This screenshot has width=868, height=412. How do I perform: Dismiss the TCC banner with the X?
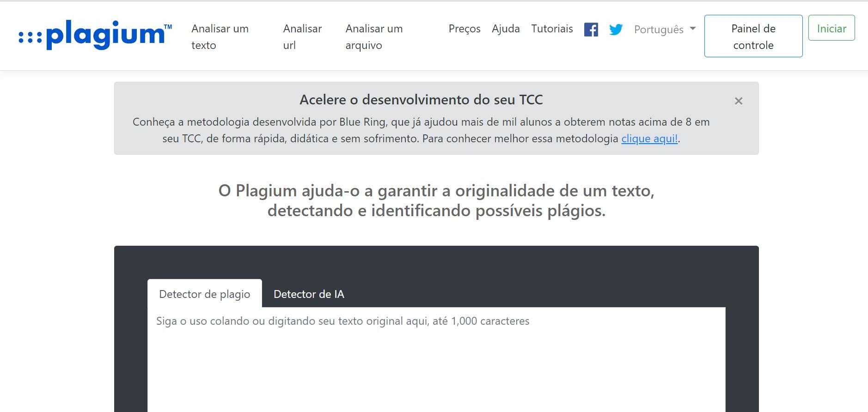739,101
